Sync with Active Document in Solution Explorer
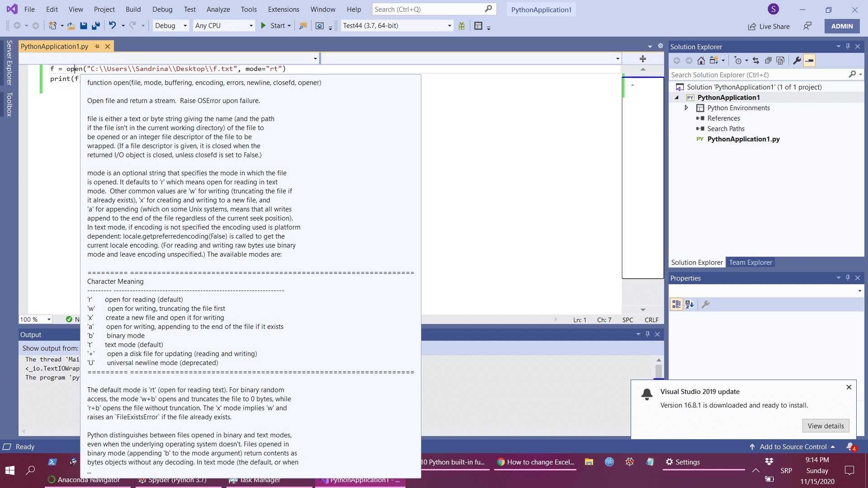The height and width of the screenshot is (488, 868). click(x=756, y=61)
